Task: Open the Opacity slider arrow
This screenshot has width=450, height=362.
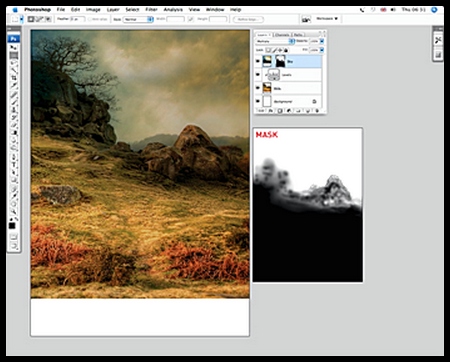Action: pos(322,41)
